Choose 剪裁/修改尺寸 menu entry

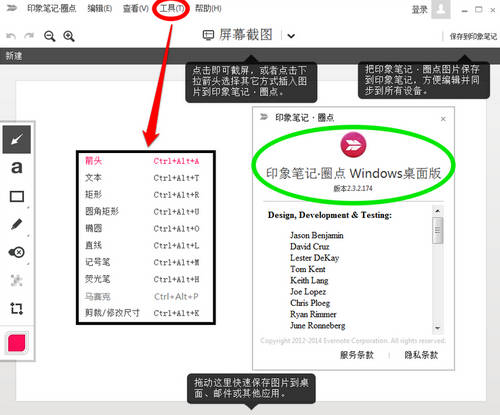click(x=142, y=313)
